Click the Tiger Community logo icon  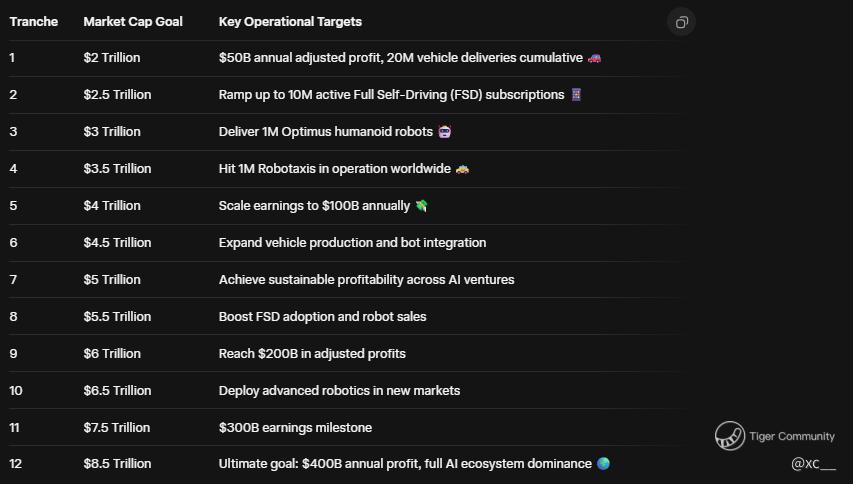730,436
